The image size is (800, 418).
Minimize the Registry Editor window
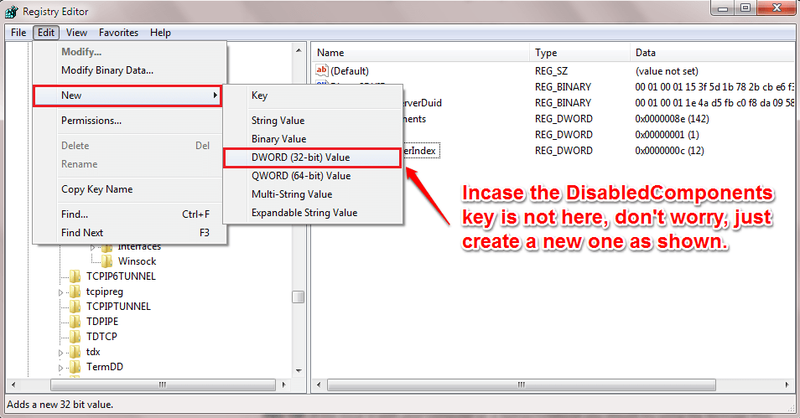coord(723,8)
